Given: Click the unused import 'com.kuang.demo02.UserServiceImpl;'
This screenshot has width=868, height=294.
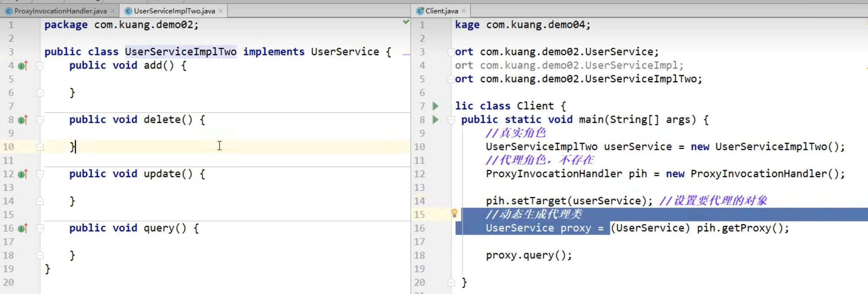Looking at the screenshot, I should pos(582,65).
